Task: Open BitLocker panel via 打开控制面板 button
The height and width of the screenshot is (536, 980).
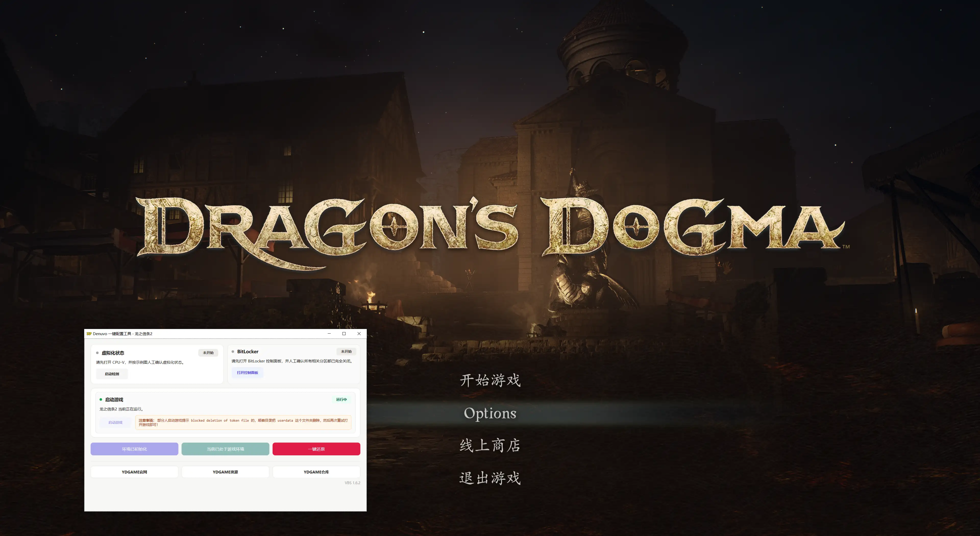Action: coord(247,373)
